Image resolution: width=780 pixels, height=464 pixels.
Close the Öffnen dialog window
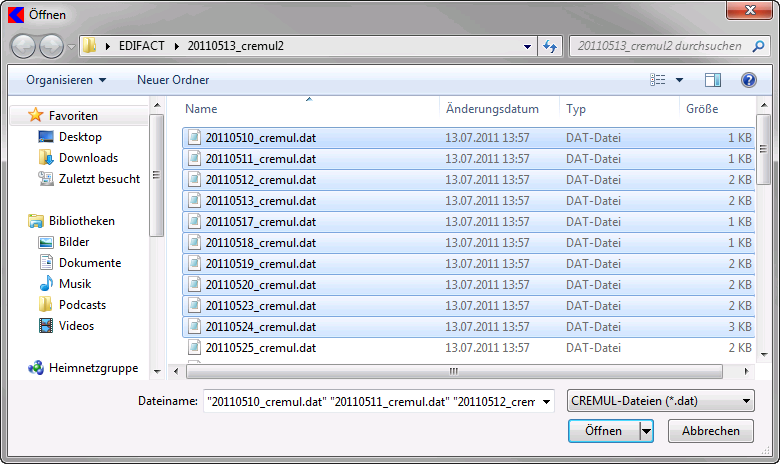tap(750, 10)
